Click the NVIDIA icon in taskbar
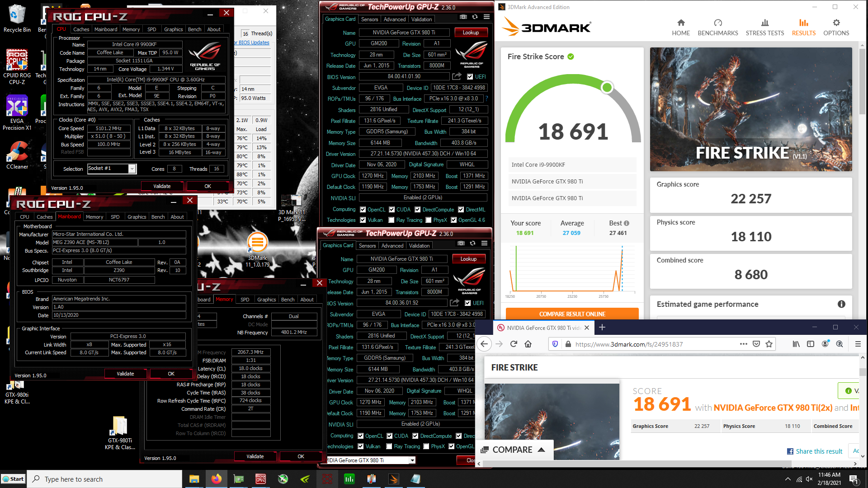The width and height of the screenshot is (868, 488). point(305,479)
